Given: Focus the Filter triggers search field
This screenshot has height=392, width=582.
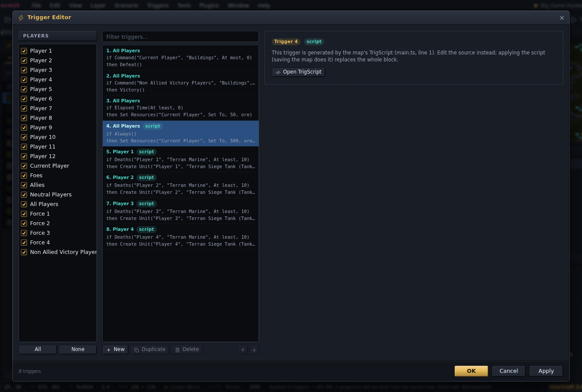Looking at the screenshot, I should pyautogui.click(x=181, y=37).
